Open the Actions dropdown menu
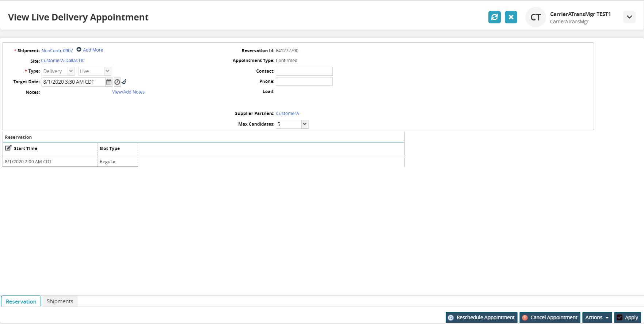 pos(597,317)
